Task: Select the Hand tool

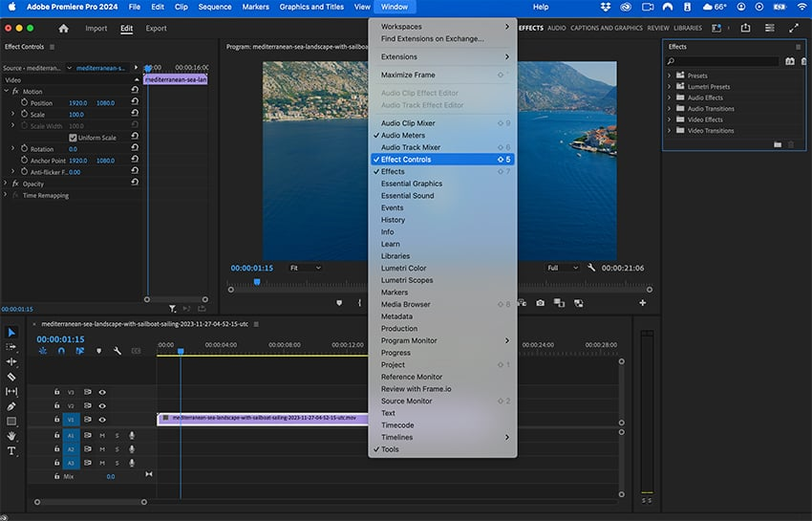Action: (x=11, y=436)
